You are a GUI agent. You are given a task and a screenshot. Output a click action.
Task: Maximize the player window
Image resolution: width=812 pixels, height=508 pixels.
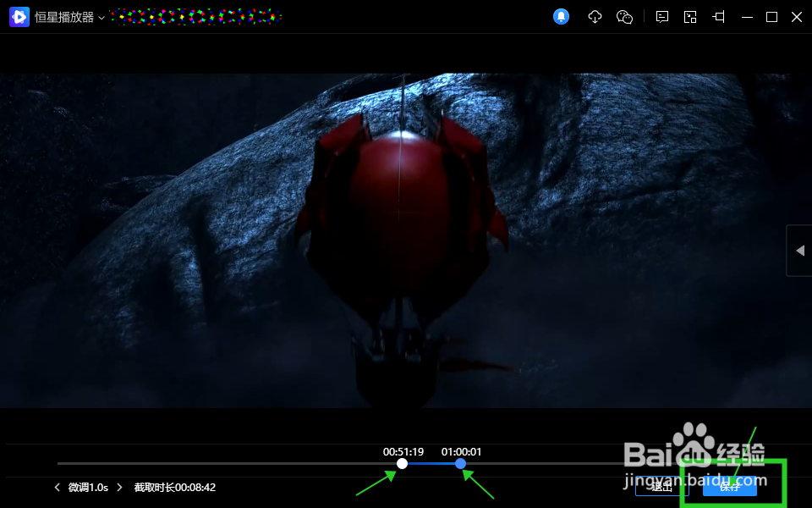click(x=771, y=17)
